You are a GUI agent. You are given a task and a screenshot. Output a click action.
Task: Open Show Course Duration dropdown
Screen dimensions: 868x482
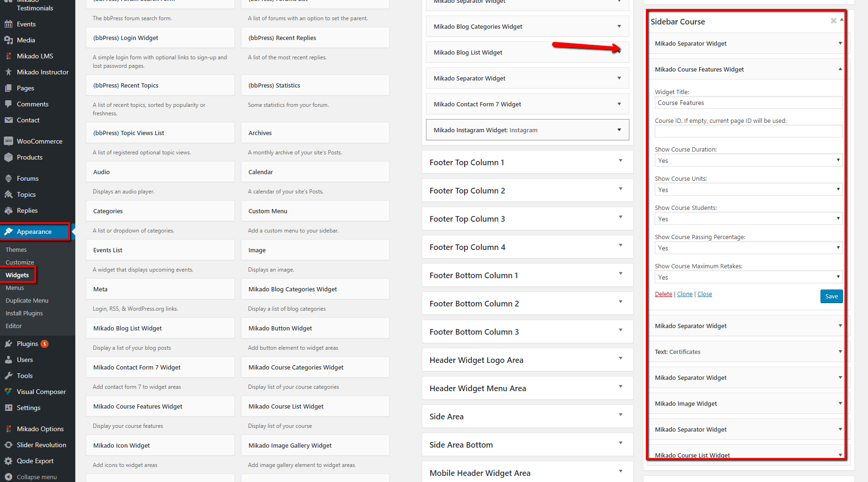(748, 161)
